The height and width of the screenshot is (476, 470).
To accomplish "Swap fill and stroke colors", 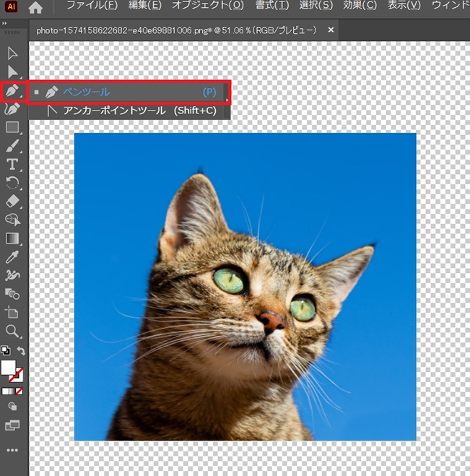I will [x=22, y=351].
